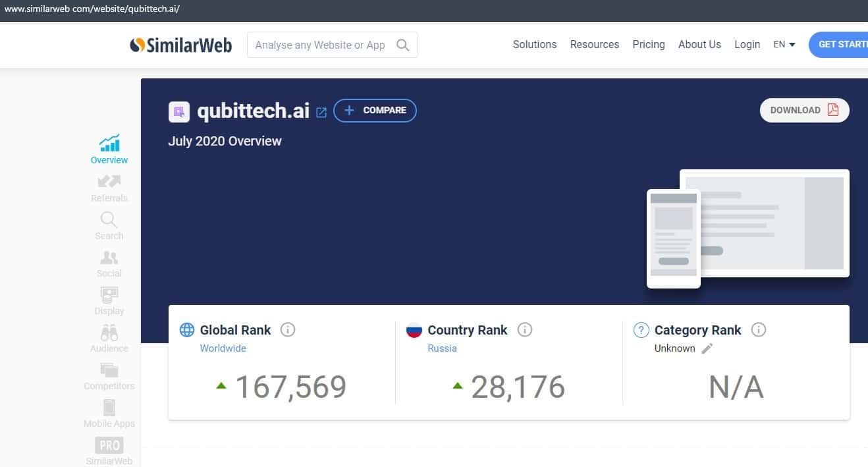This screenshot has width=868, height=467.
Task: Click the N/A category rank value
Action: [x=736, y=388]
